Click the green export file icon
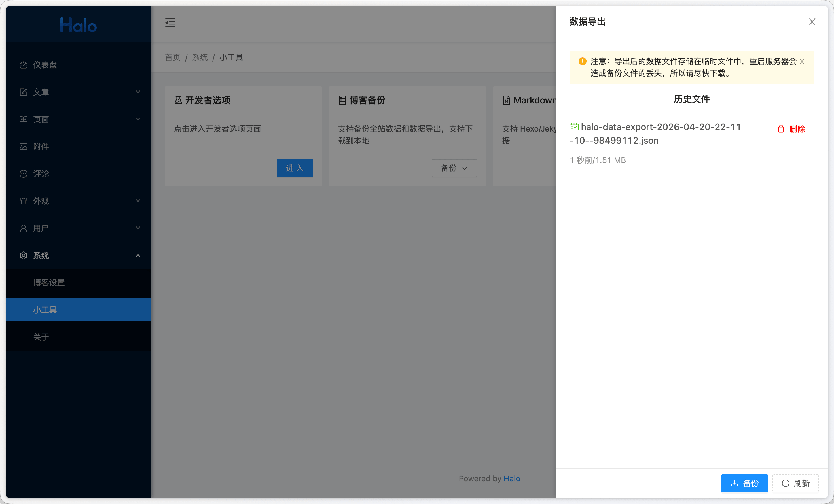 pyautogui.click(x=574, y=127)
